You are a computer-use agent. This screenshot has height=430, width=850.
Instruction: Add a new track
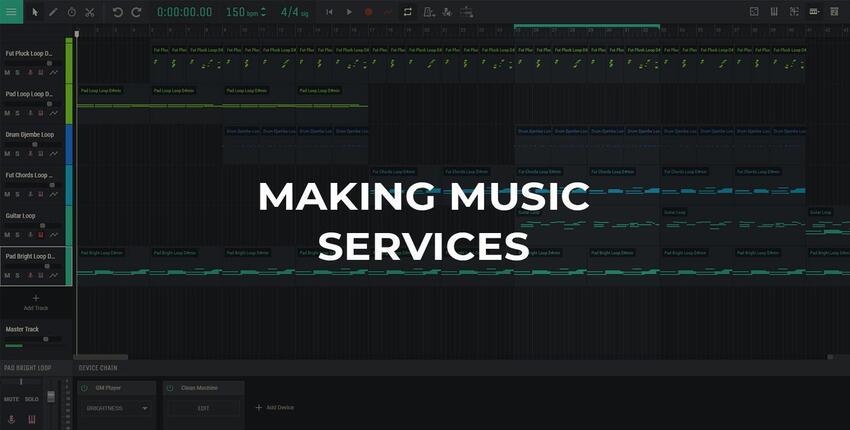[36, 303]
